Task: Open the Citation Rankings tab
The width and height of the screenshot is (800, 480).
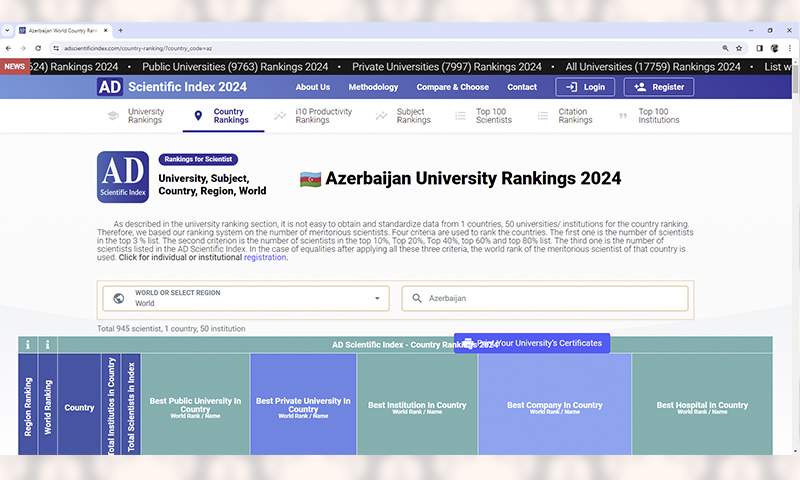Action: (565, 115)
